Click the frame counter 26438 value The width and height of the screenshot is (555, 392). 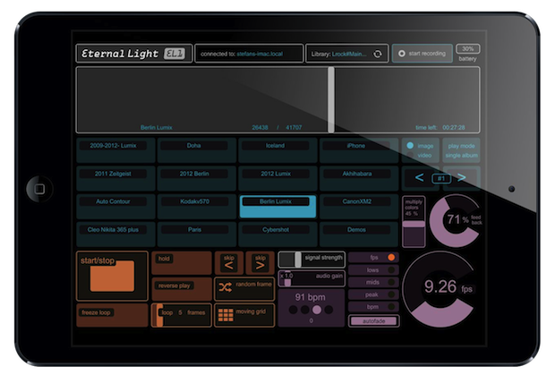(260, 127)
